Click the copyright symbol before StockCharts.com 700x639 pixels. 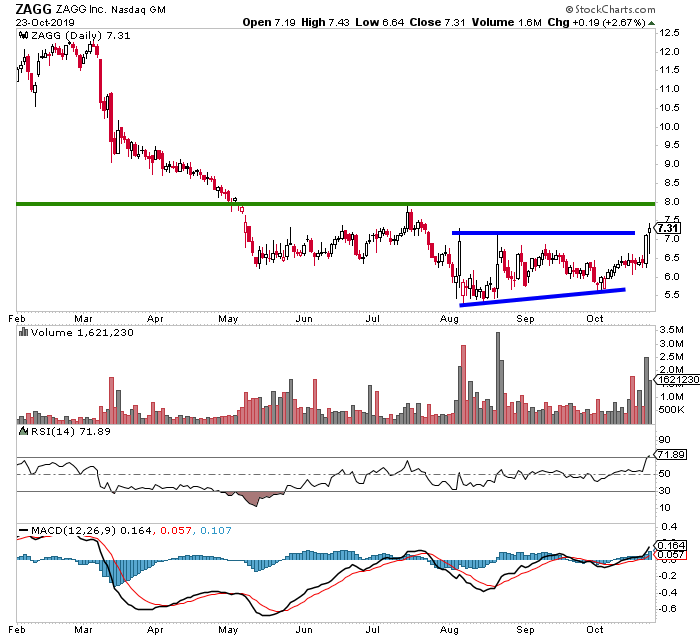569,9
